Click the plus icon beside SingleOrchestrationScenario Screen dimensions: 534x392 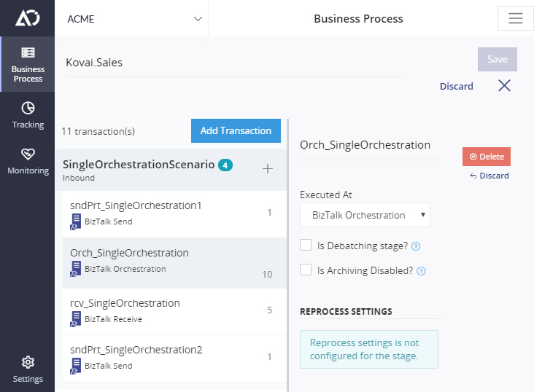click(267, 168)
